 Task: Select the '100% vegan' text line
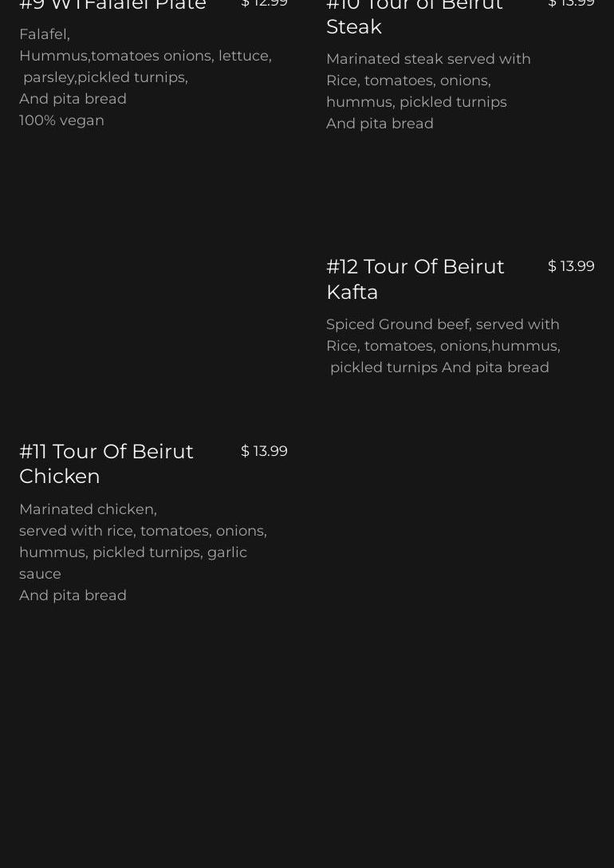point(61,120)
